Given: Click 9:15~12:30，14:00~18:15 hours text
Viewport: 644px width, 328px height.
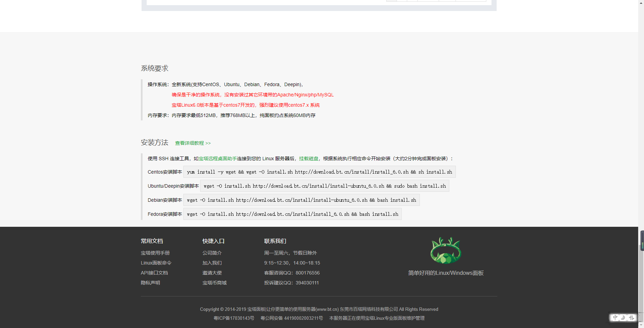Looking at the screenshot, I should click(292, 263).
